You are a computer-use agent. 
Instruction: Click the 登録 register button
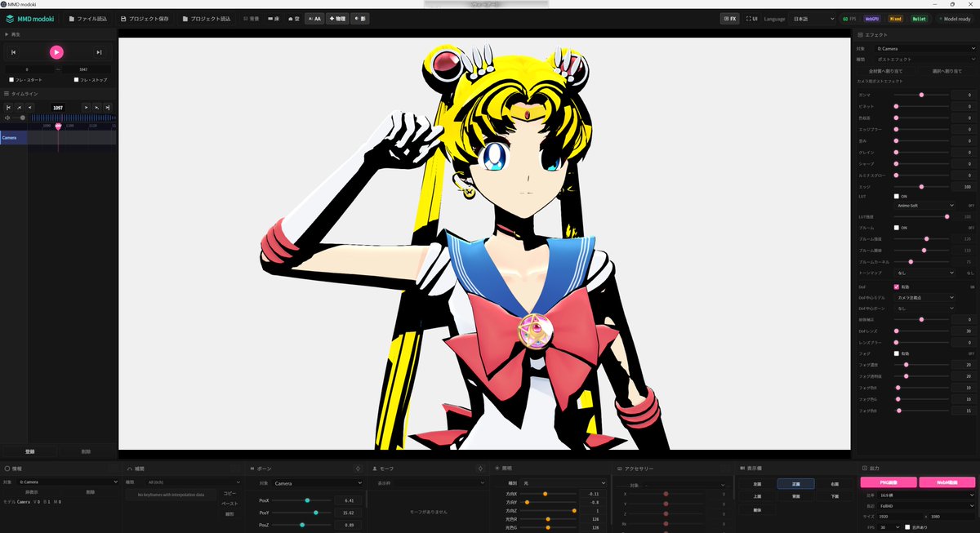coord(29,451)
